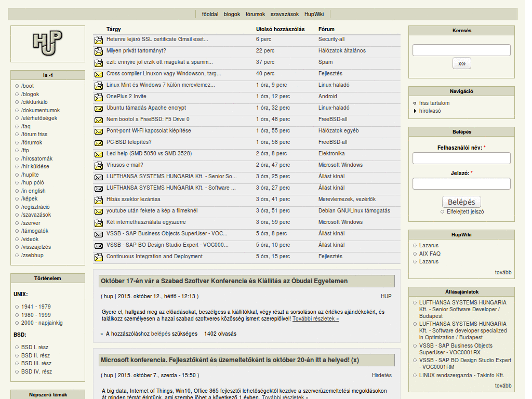This screenshot has width=532, height=399.
Task: Click 'HUP' category tag on first article
Action: (x=386, y=296)
